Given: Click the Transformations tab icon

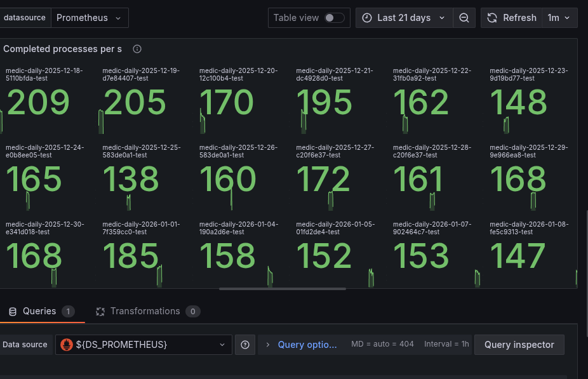Looking at the screenshot, I should (x=100, y=311).
